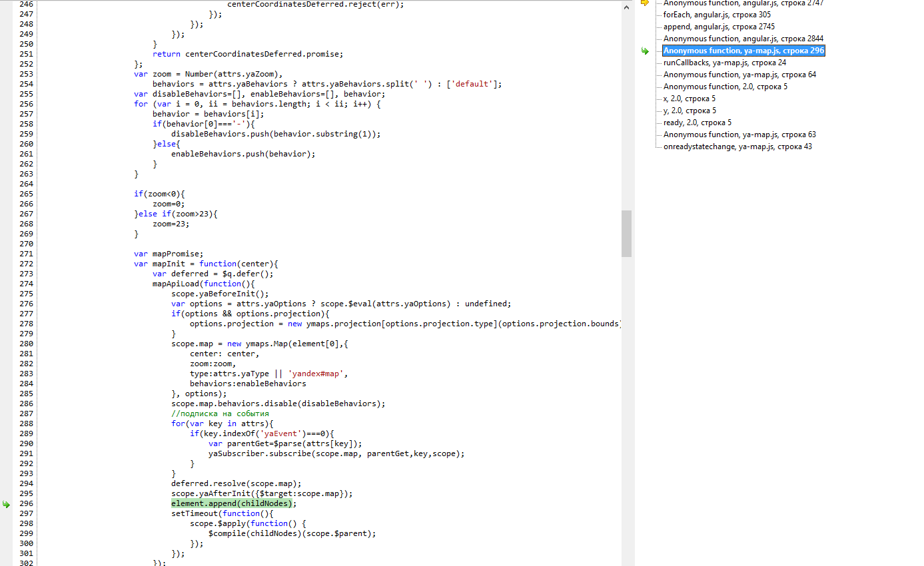
Task: Click the 'disableBehaviors.push(behavior.substring(1));' line
Action: (x=276, y=134)
